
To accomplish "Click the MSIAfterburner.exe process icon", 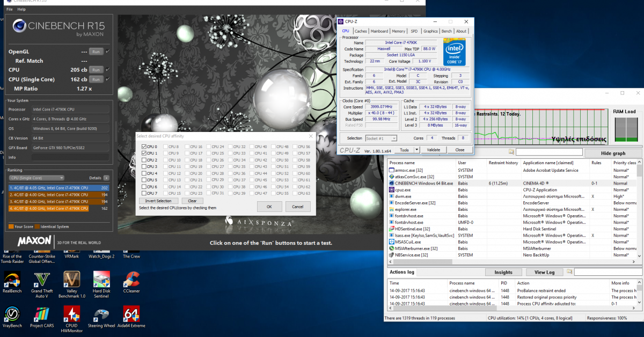I will point(391,248).
